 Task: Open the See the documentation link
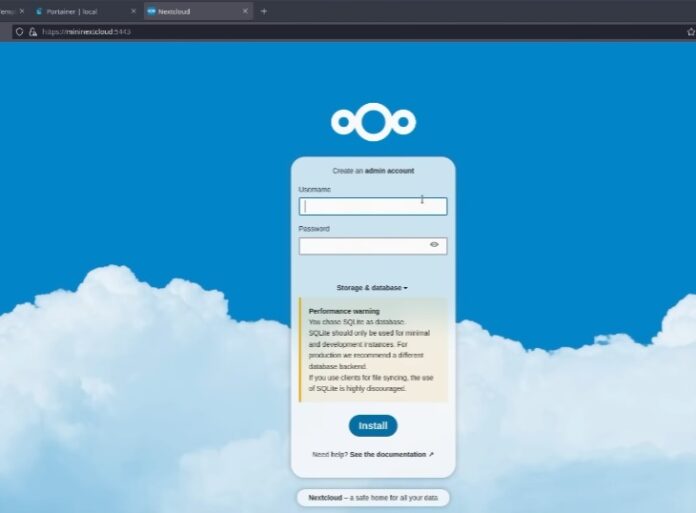click(x=392, y=454)
